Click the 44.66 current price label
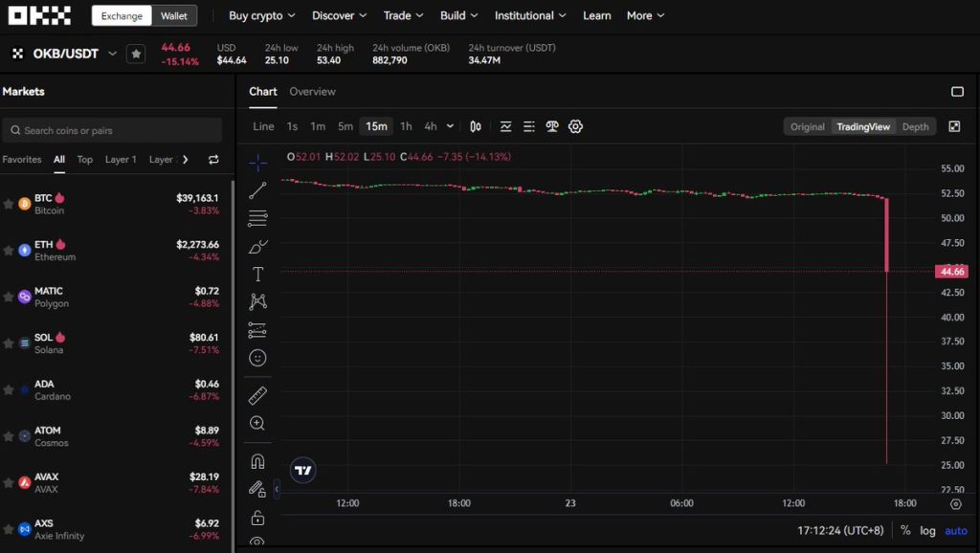The height and width of the screenshot is (553, 980). point(951,272)
